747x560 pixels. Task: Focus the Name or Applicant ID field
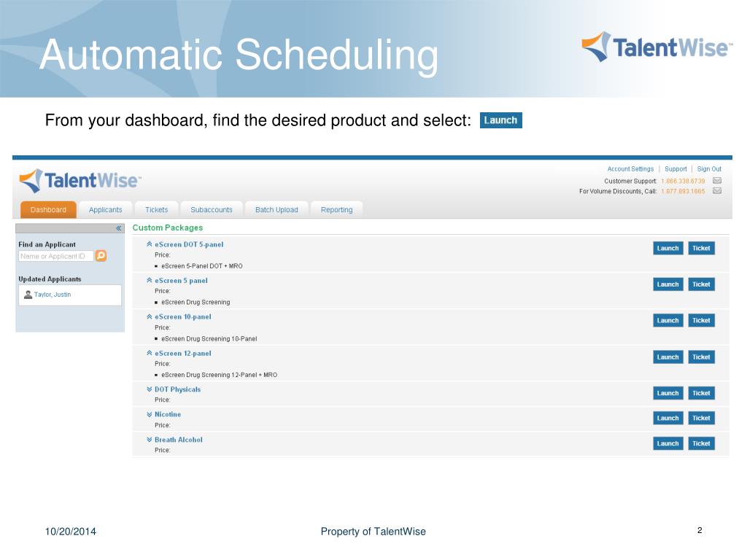pyautogui.click(x=55, y=256)
